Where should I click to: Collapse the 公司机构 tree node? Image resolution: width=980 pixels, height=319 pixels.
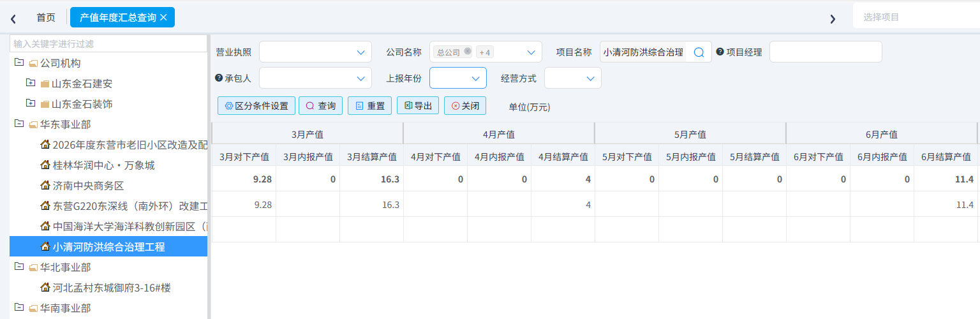[x=19, y=63]
